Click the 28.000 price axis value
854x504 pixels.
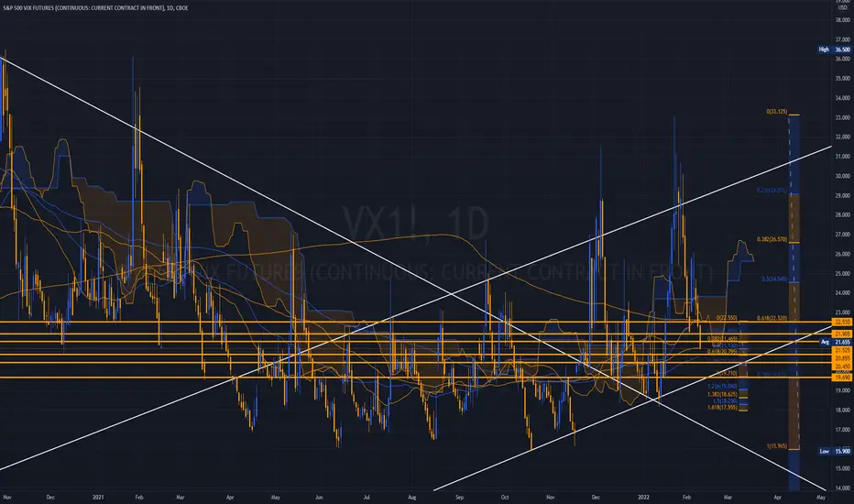[843, 214]
